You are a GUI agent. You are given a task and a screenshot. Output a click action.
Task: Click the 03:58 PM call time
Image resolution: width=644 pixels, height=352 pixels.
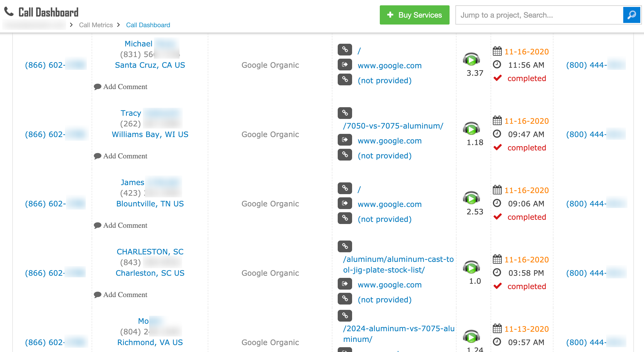tap(526, 273)
